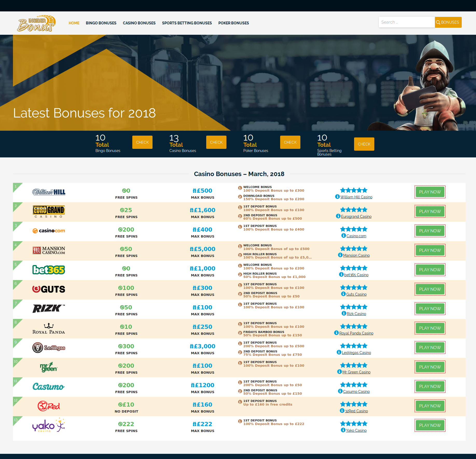Open the William Hill Casino review link
476x459 pixels.
coord(356,197)
